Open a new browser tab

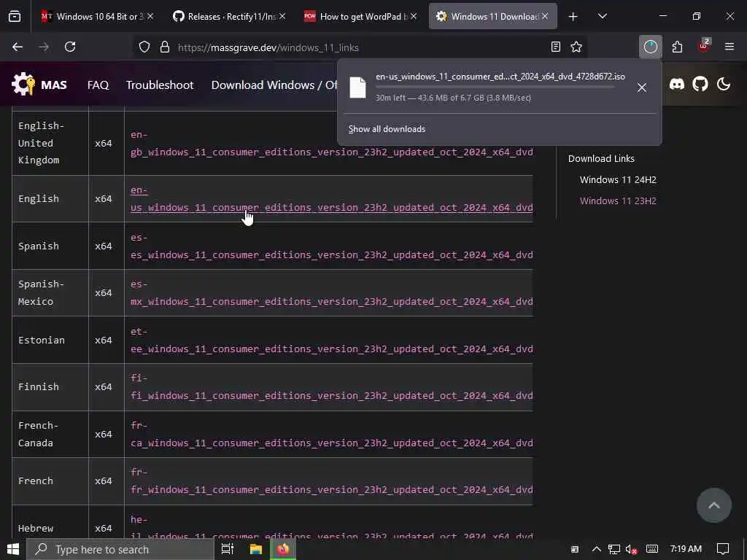(x=573, y=17)
